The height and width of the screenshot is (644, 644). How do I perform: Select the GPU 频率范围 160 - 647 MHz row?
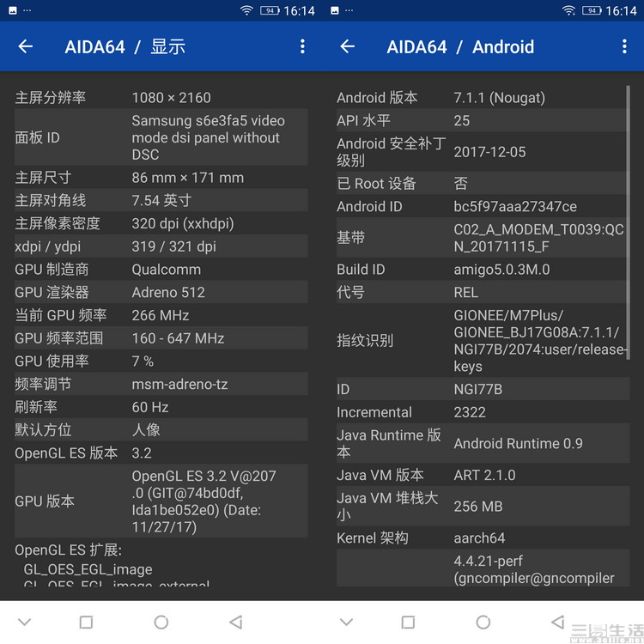click(161, 338)
